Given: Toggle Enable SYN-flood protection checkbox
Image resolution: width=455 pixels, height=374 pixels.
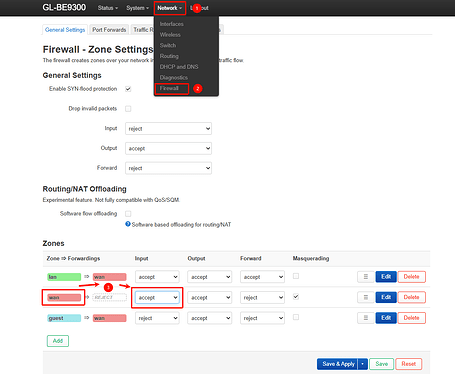Looking at the screenshot, I should click(128, 89).
